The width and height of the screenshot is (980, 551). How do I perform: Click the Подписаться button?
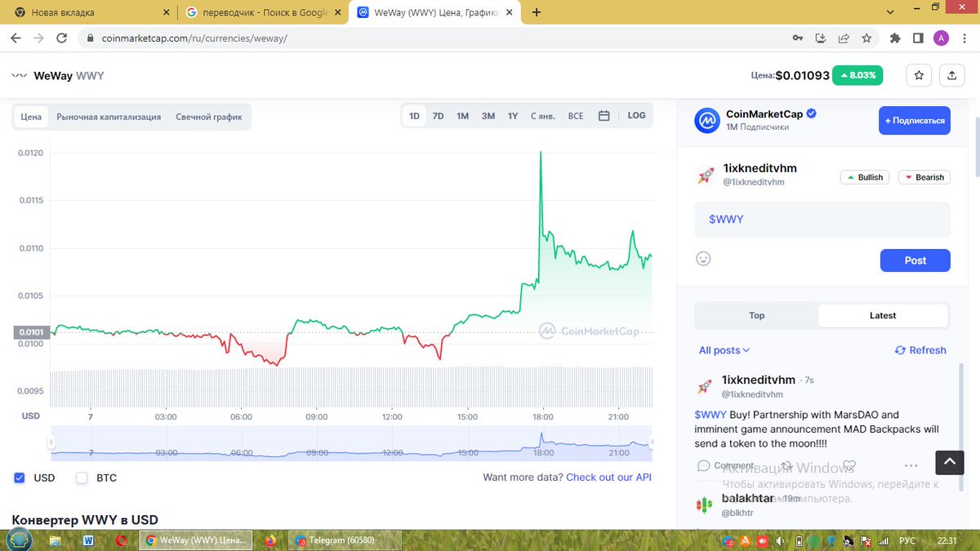(x=914, y=120)
